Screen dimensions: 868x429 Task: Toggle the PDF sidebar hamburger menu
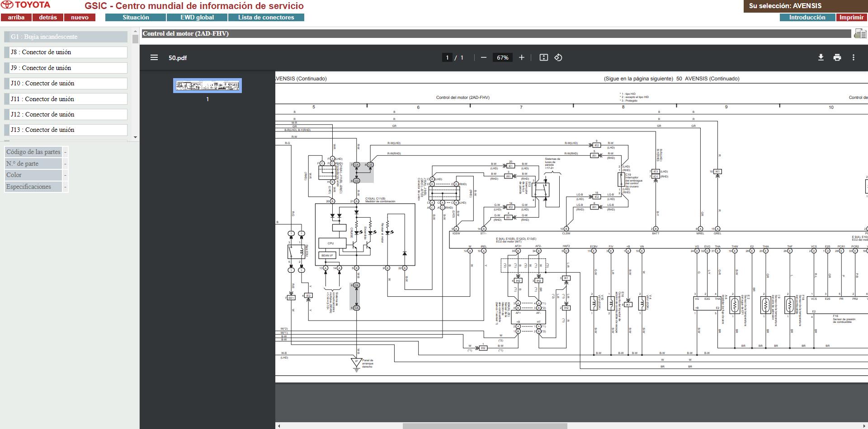[154, 57]
